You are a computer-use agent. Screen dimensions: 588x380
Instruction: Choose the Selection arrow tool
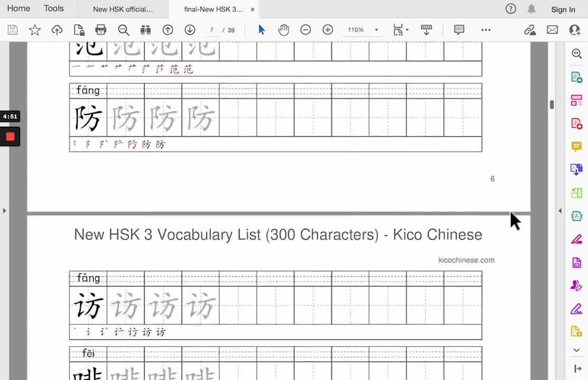click(x=262, y=30)
